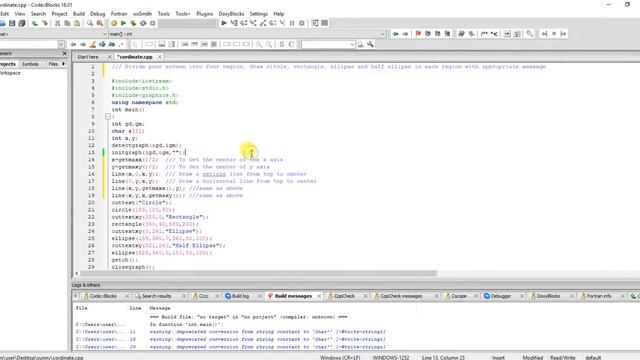This screenshot has height=360, width=640.
Task: Select the cordinate.cpp editor tab
Action: click(135, 57)
